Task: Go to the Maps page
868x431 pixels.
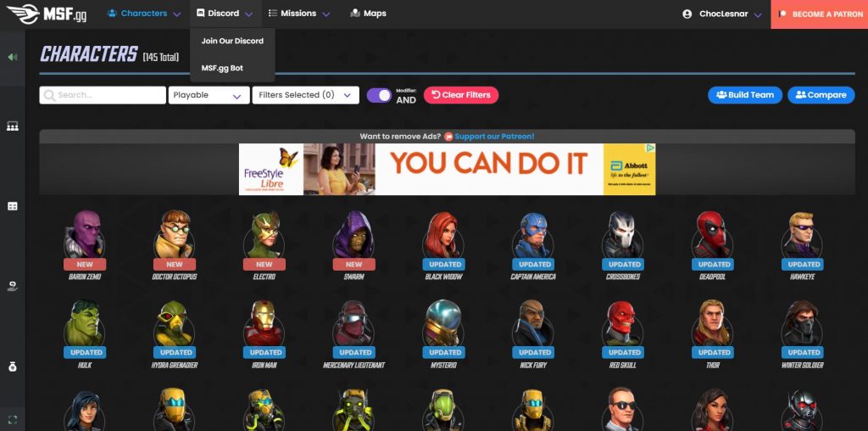Action: click(368, 14)
